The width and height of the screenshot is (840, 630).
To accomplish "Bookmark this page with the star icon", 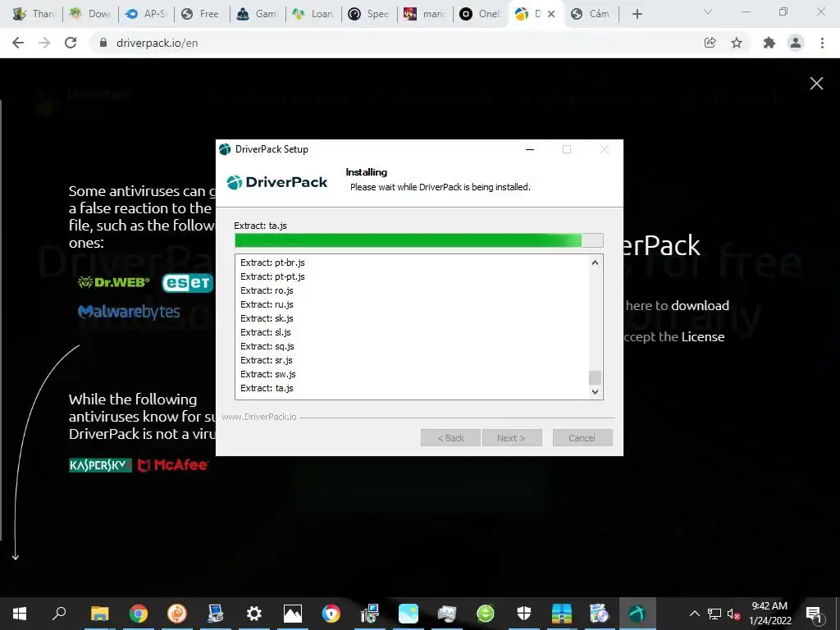I will click(737, 43).
